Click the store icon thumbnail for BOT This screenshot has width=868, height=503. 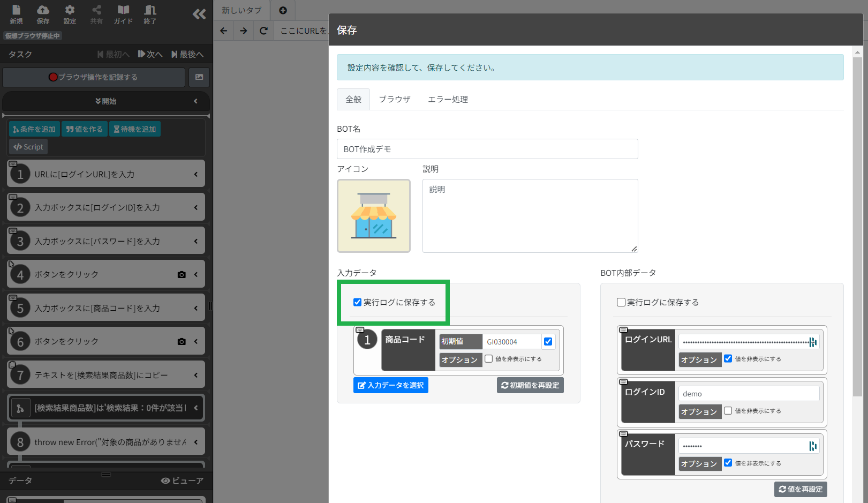(x=374, y=216)
